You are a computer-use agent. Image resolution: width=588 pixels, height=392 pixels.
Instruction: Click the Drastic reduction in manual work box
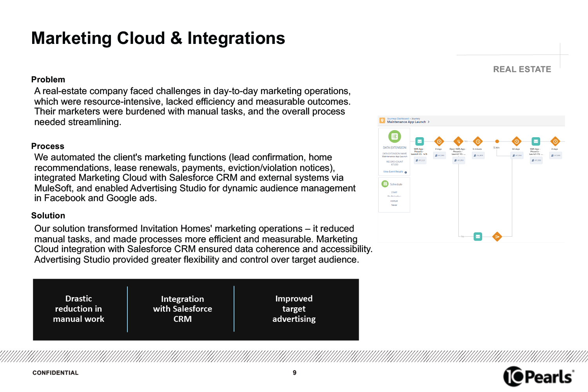pyautogui.click(x=79, y=309)
